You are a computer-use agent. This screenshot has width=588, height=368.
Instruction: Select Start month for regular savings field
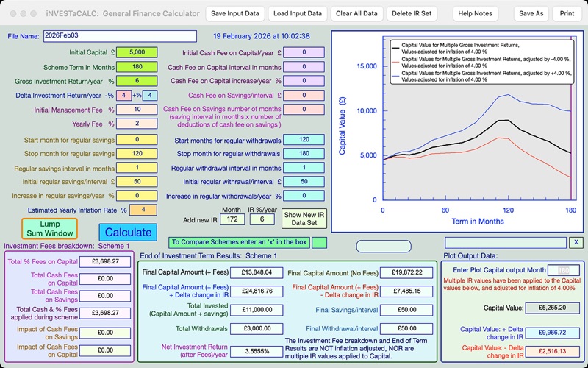tap(137, 139)
